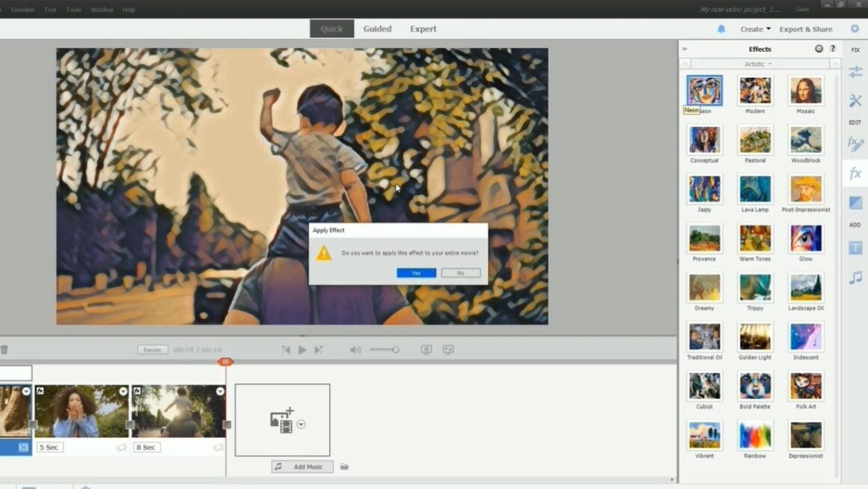Click Add Music button
Viewport: 868px width, 489px height.
pyautogui.click(x=302, y=467)
